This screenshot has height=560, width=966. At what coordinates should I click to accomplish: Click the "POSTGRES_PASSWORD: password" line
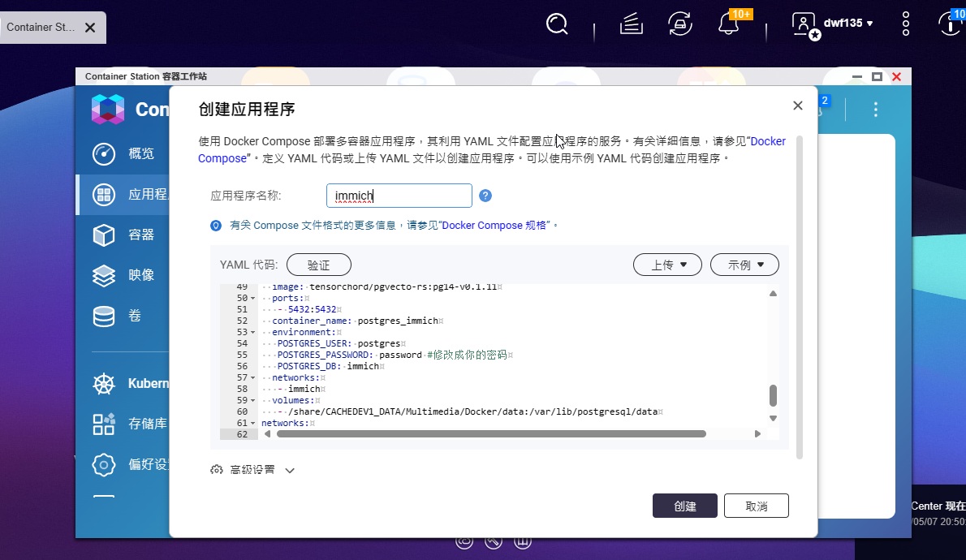point(349,355)
